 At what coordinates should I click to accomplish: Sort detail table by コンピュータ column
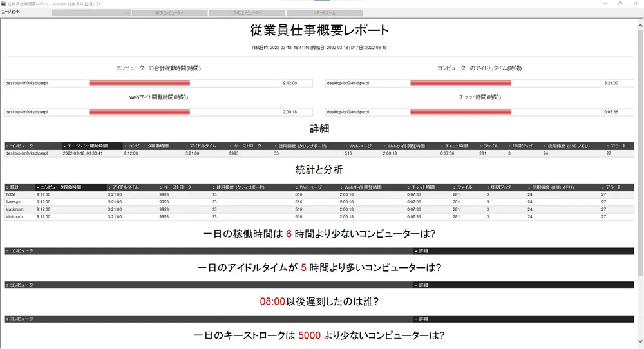pos(33,146)
